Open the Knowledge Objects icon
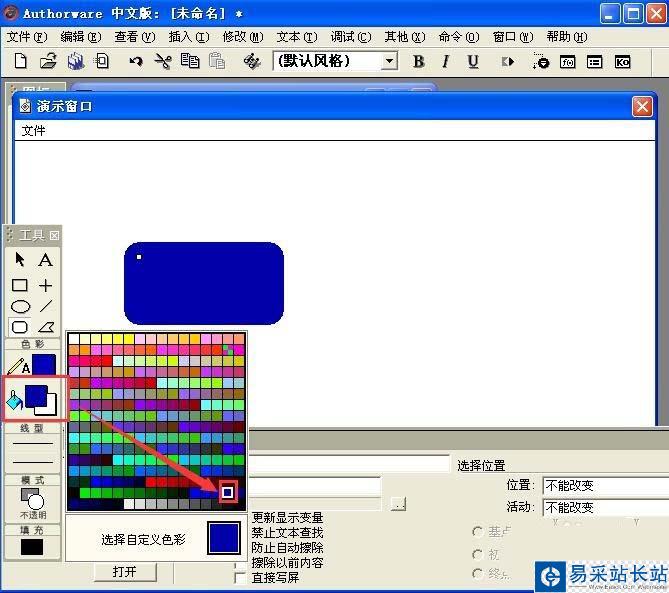The height and width of the screenshot is (593, 669). (622, 62)
